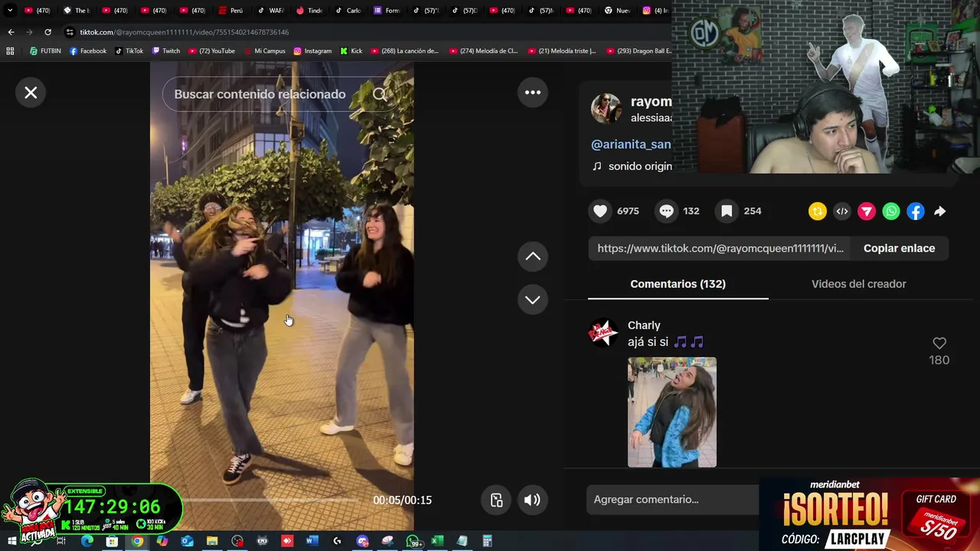Open image attached to Charly's comment
This screenshot has width=980, height=551.
pyautogui.click(x=672, y=412)
